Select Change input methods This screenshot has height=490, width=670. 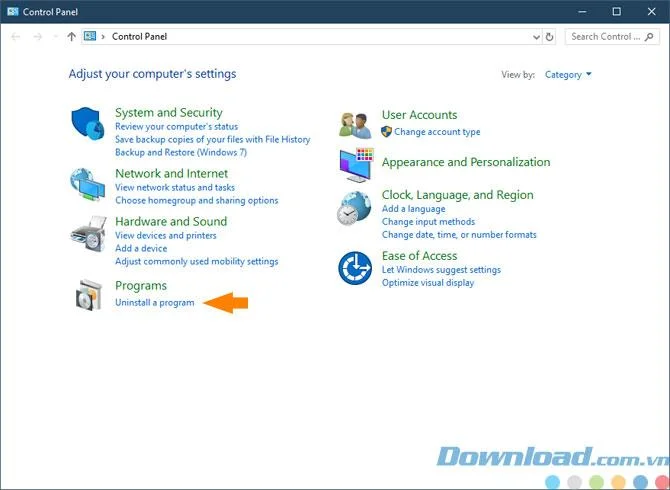click(429, 222)
